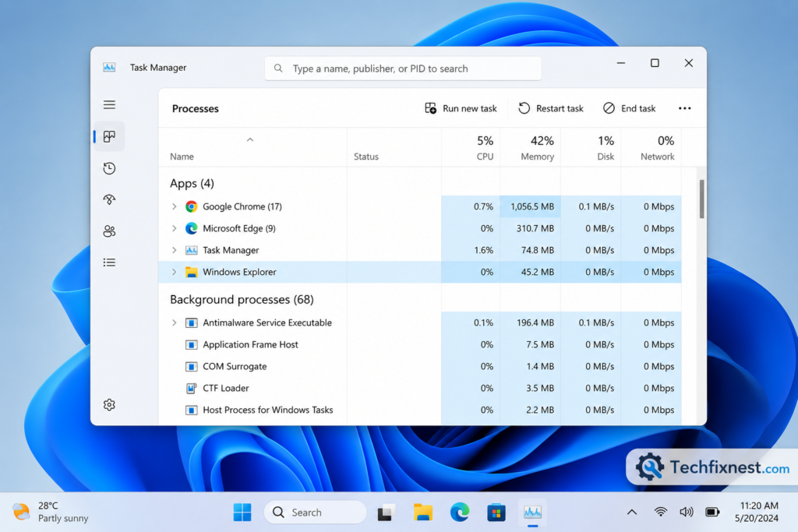The height and width of the screenshot is (532, 798).
Task: Click the Restart task button
Action: (x=551, y=108)
